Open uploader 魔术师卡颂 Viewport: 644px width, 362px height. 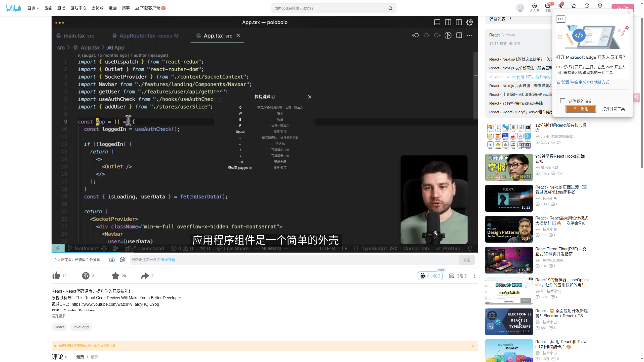pos(549,167)
